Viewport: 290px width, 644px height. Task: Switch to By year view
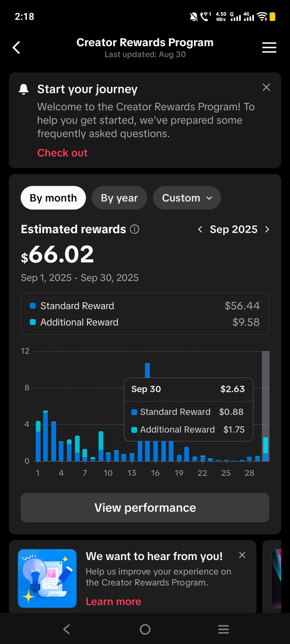tap(119, 198)
